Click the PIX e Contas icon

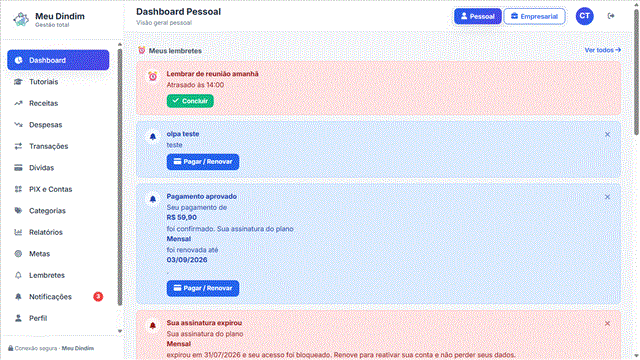(x=18, y=189)
